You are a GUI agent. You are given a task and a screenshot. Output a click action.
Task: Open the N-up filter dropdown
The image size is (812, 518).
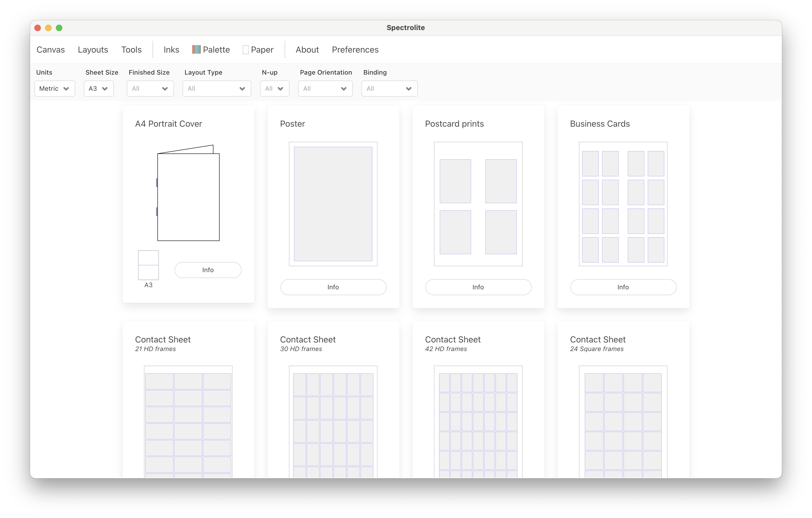click(x=274, y=89)
